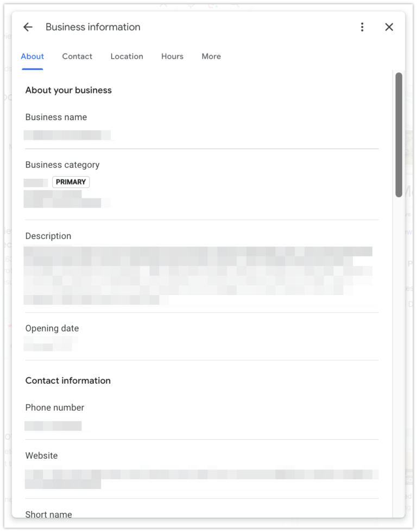Close the Business information dialog
Screen dimensions: 417x532
click(x=389, y=27)
